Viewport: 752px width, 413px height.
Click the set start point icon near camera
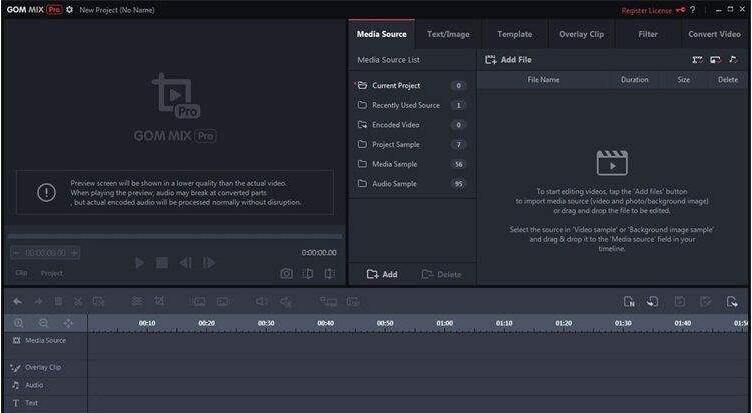click(308, 273)
